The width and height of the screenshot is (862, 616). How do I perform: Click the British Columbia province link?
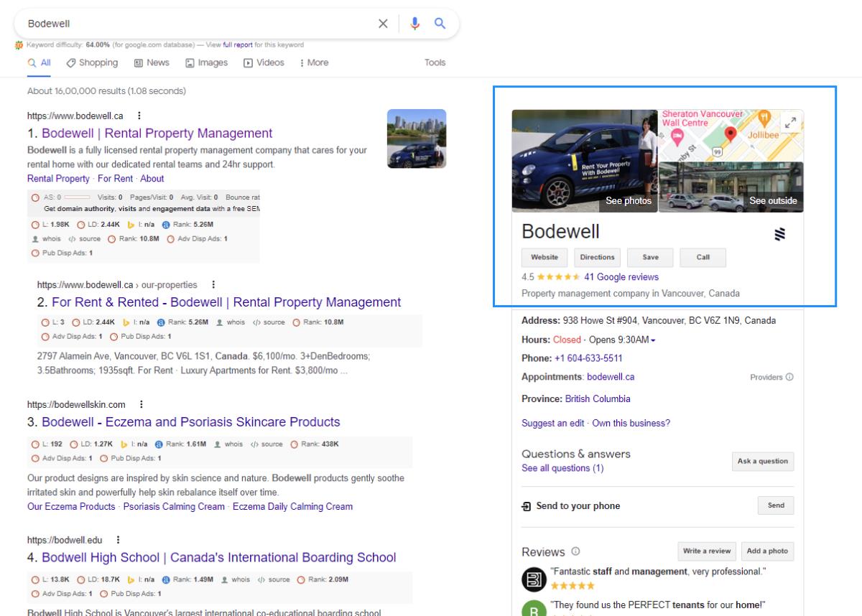point(598,398)
